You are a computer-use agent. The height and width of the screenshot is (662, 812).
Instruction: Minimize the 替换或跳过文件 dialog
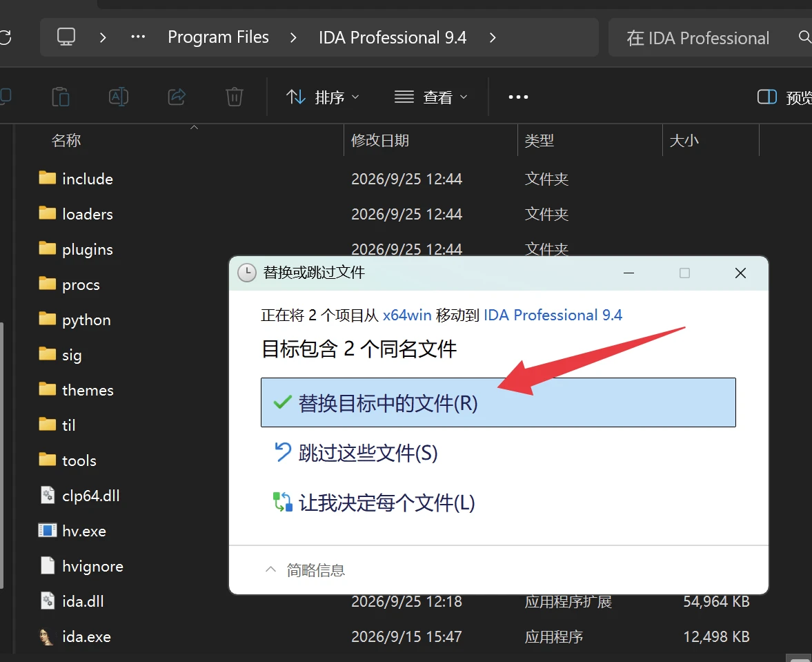628,273
